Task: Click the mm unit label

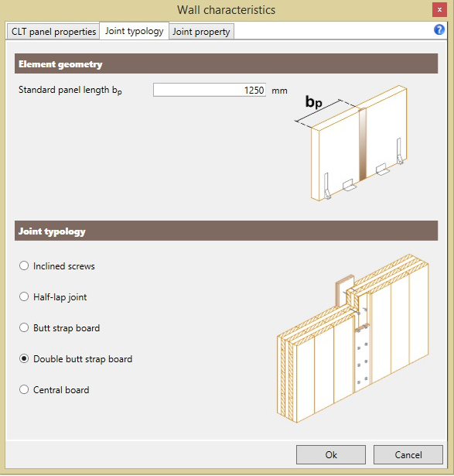Action: click(x=279, y=91)
